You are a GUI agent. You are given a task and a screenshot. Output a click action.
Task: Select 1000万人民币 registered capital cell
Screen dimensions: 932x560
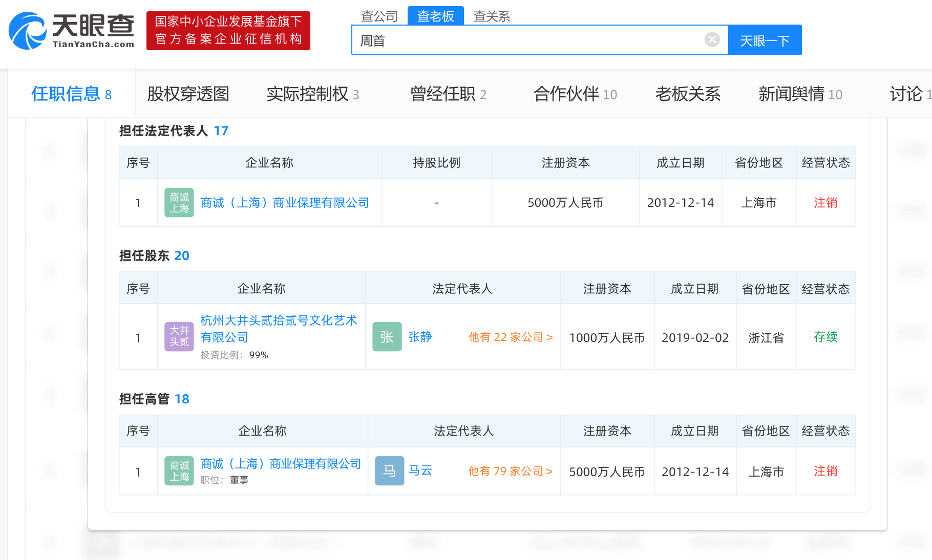coord(607,337)
